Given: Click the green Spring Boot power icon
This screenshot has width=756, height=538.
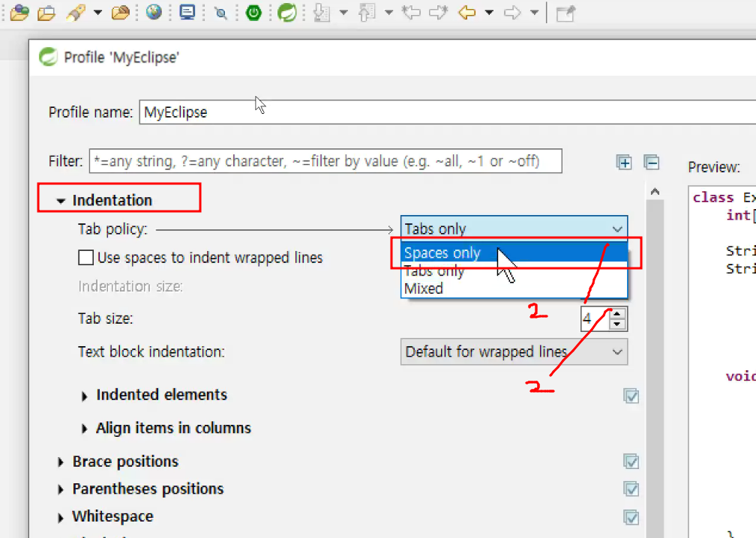Looking at the screenshot, I should tap(253, 13).
